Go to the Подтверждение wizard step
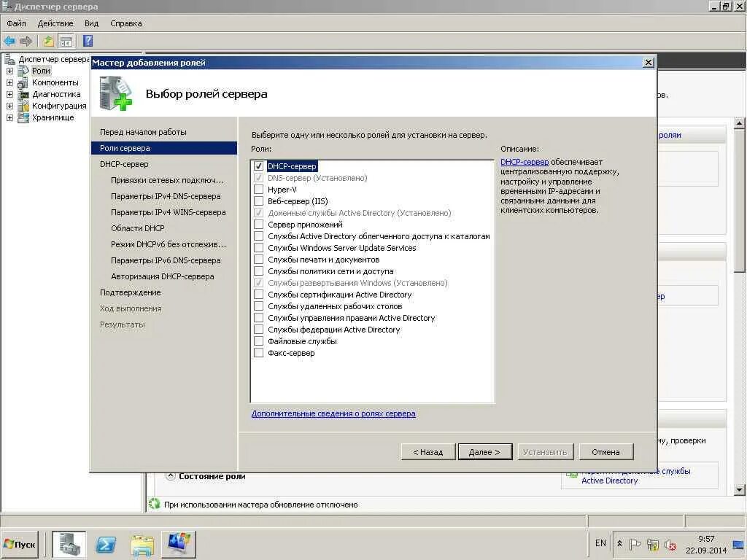Screen dimensions: 747x560 pos(130,292)
